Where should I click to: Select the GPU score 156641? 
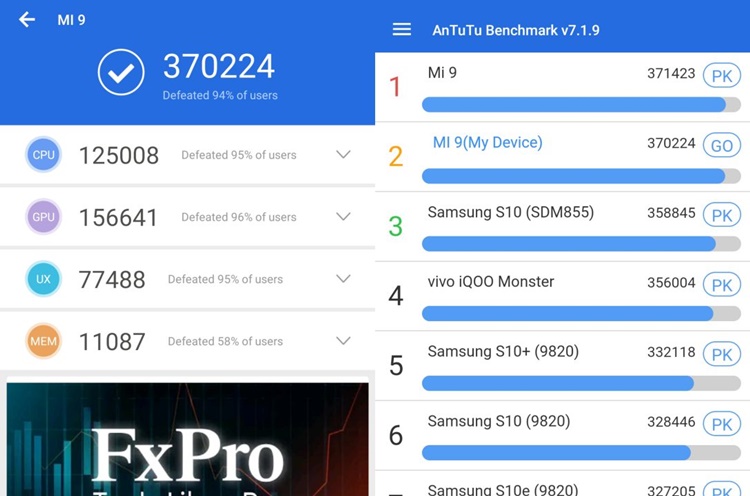pos(118,218)
